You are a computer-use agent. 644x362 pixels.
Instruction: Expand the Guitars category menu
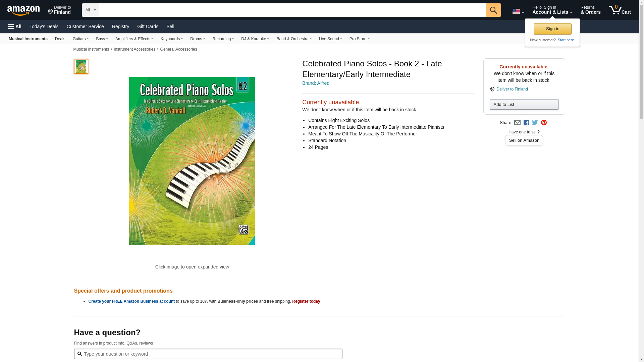tap(80, 39)
